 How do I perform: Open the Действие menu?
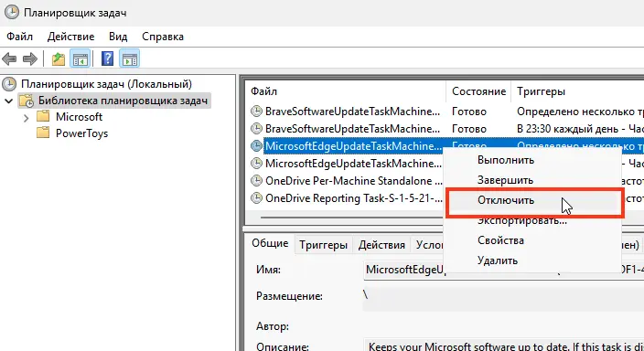pyautogui.click(x=70, y=37)
